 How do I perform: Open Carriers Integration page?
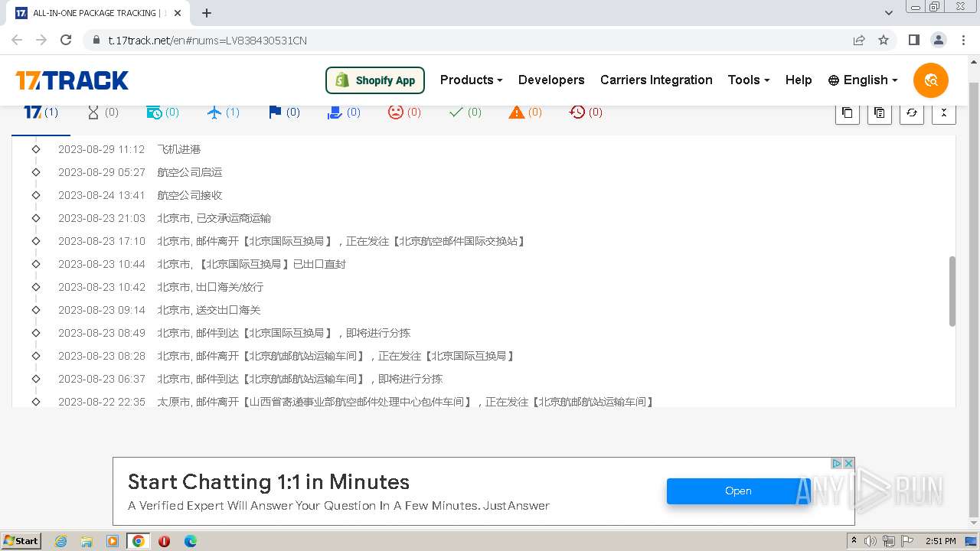point(656,80)
